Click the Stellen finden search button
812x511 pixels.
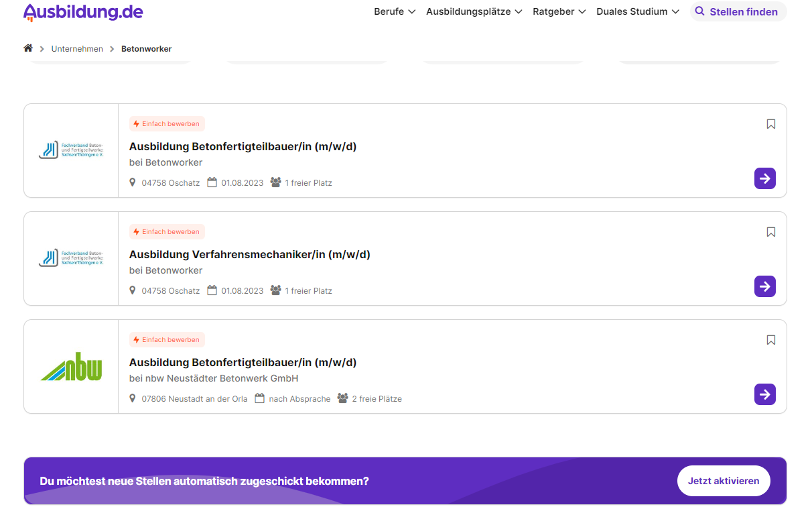tap(738, 11)
